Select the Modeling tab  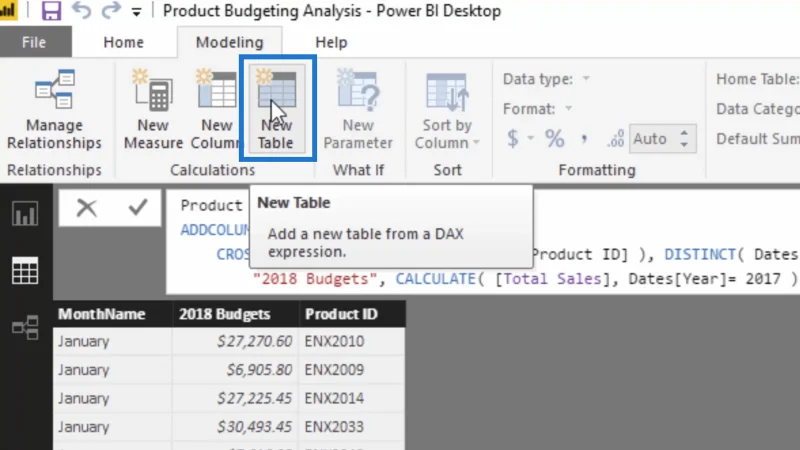[x=230, y=42]
